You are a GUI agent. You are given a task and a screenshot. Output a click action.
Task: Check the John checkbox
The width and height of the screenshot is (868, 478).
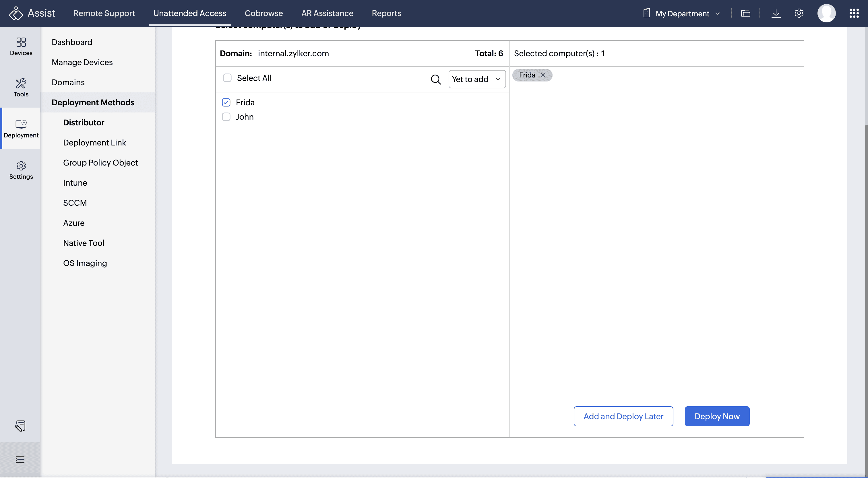coord(226,117)
